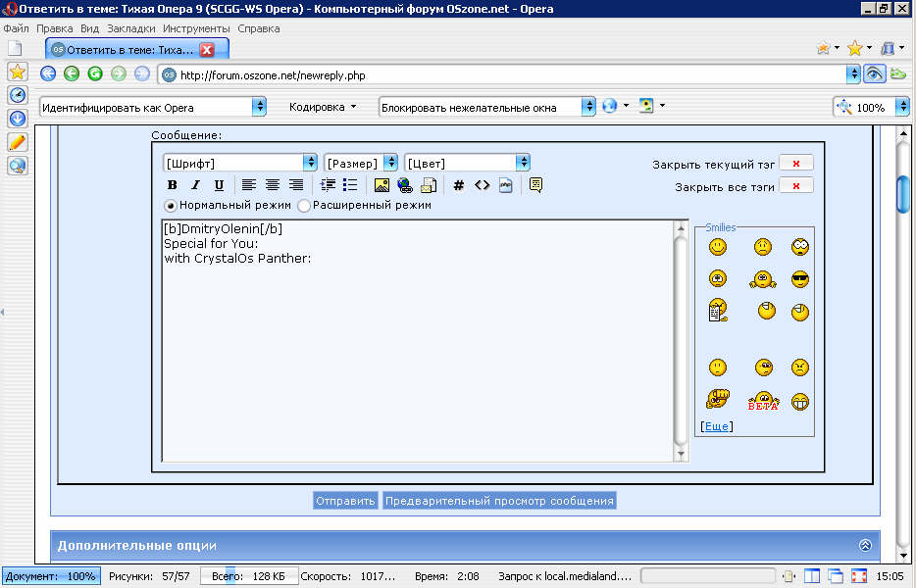Click the Bold formatting icon
The height and width of the screenshot is (588, 916).
click(173, 185)
